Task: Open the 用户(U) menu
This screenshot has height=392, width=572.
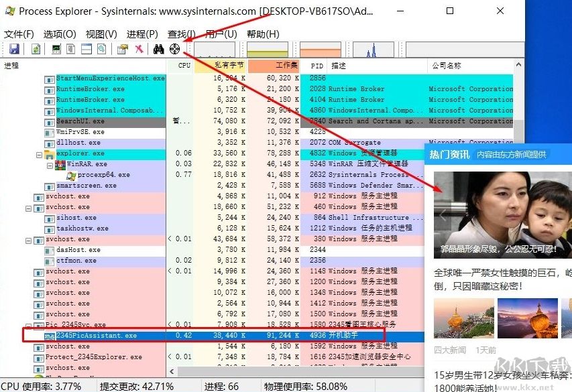Action: tap(221, 34)
